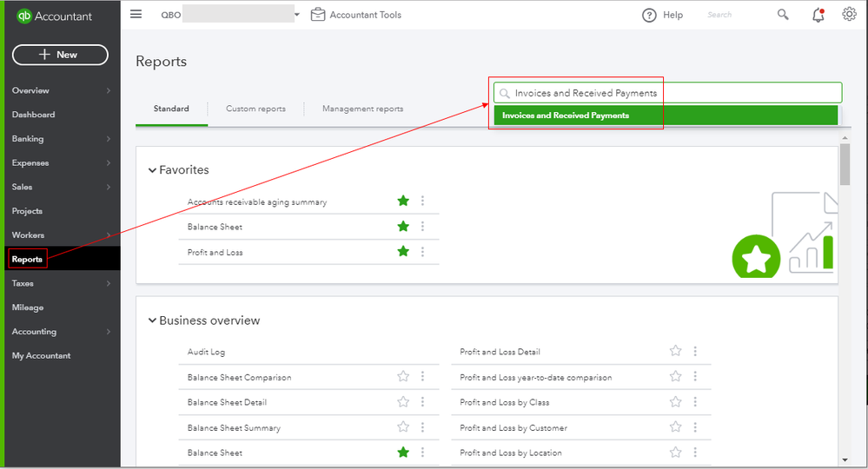868x469 pixels.
Task: Open the QBO company dropdown arrow
Action: [x=296, y=15]
